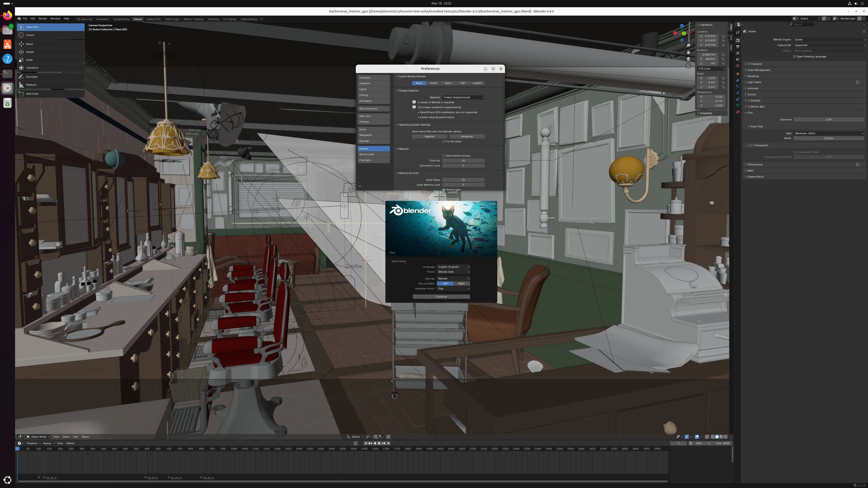
Task: Open the Render menu
Action: pyautogui.click(x=42, y=19)
